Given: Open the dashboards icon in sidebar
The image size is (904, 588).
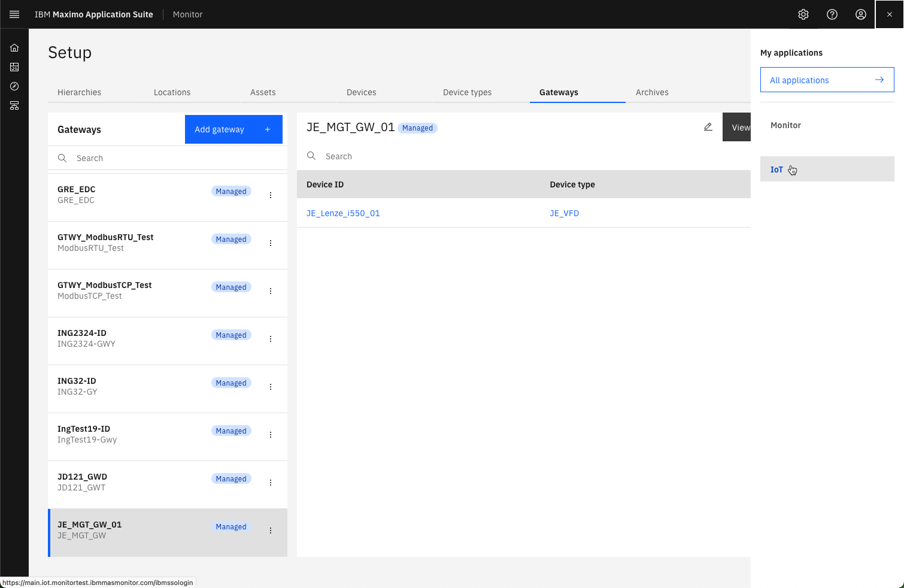Looking at the screenshot, I should (x=14, y=67).
